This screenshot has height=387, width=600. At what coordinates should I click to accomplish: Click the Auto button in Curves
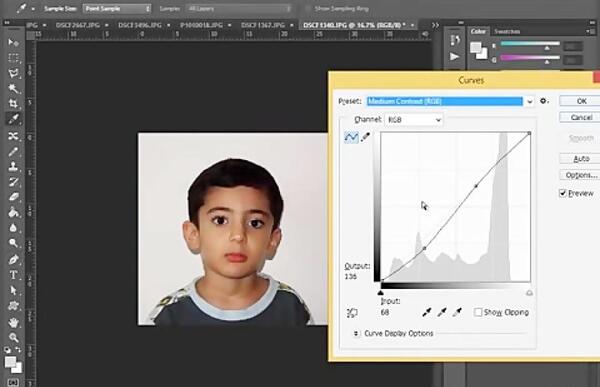tap(581, 158)
